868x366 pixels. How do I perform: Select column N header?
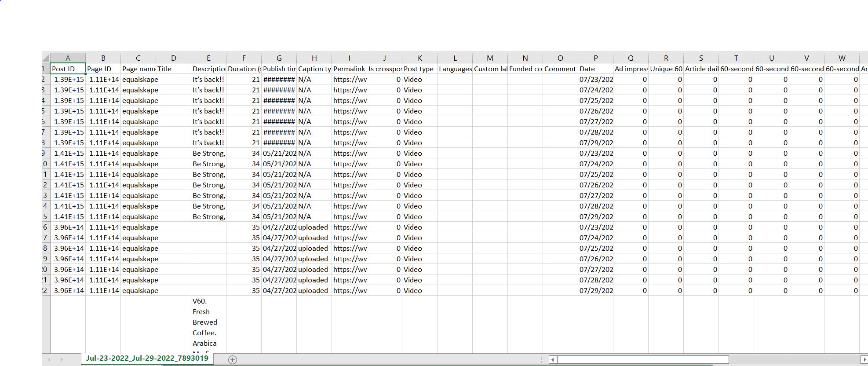[525, 58]
